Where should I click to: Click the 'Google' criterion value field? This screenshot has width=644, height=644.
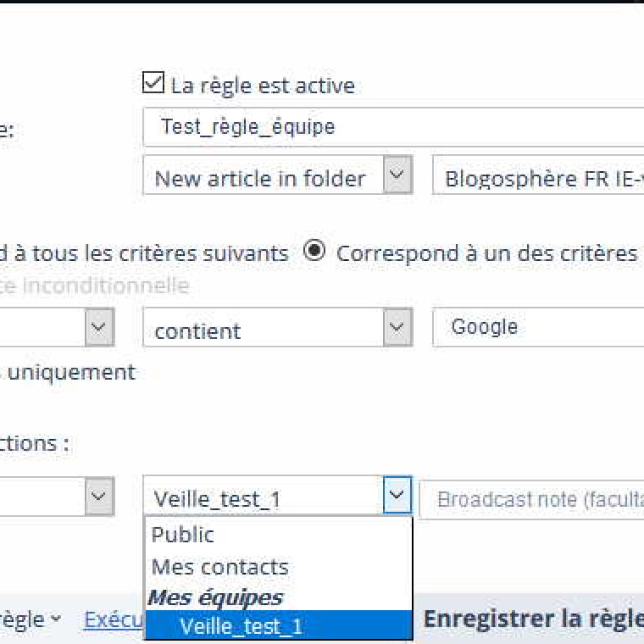click(538, 327)
